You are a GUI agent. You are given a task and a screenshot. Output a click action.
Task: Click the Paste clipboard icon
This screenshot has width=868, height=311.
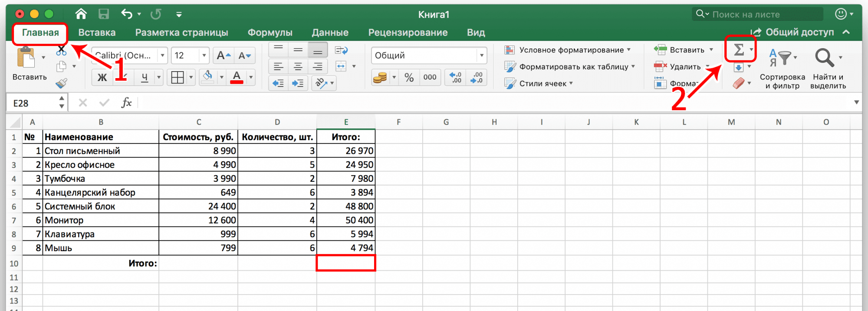coord(26,58)
